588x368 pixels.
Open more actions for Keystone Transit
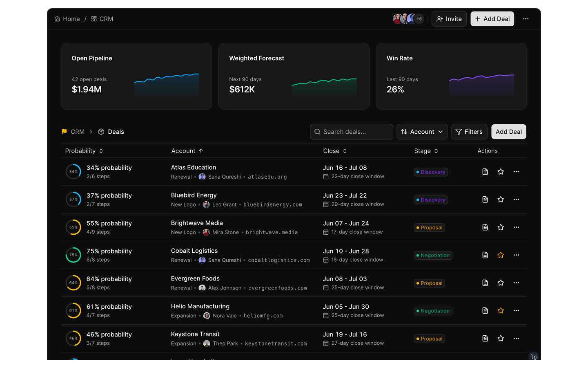click(x=516, y=339)
